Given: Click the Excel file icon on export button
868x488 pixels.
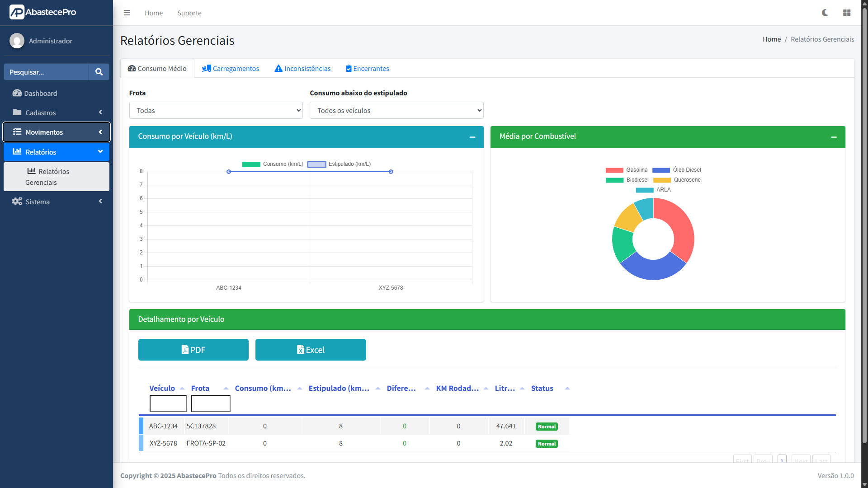Looking at the screenshot, I should (x=300, y=350).
